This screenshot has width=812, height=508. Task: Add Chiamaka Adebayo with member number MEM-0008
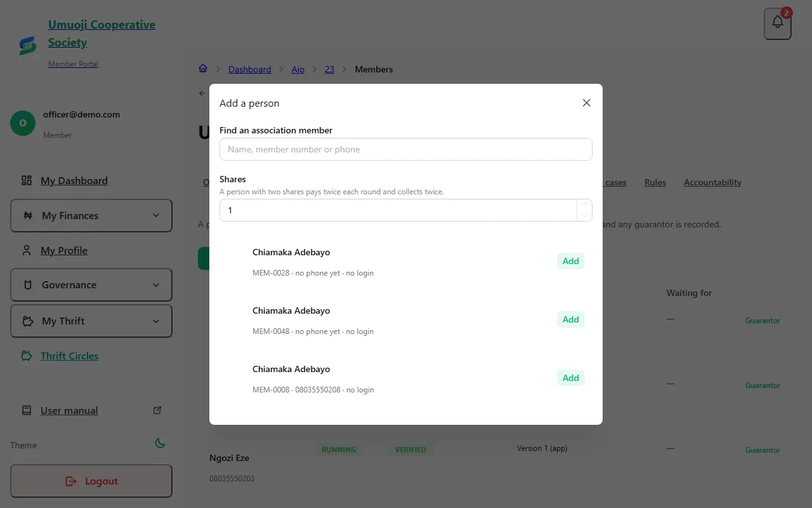click(x=571, y=378)
